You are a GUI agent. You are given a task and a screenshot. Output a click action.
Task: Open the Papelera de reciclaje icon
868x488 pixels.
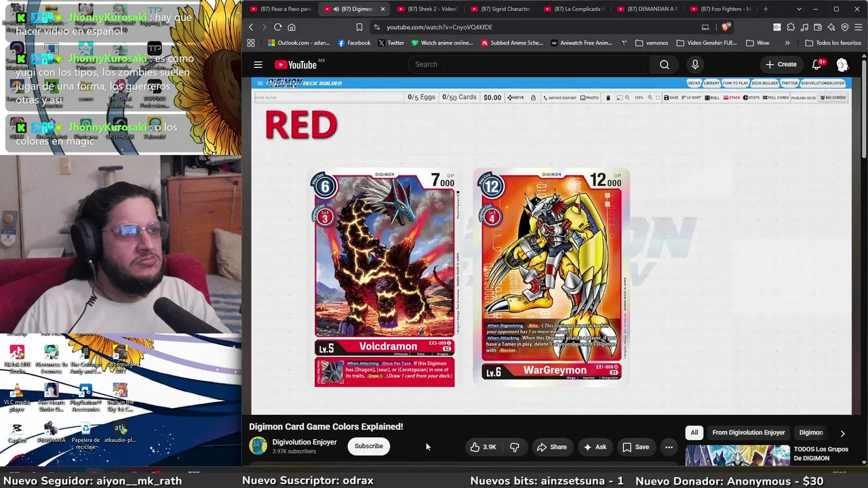85,435
